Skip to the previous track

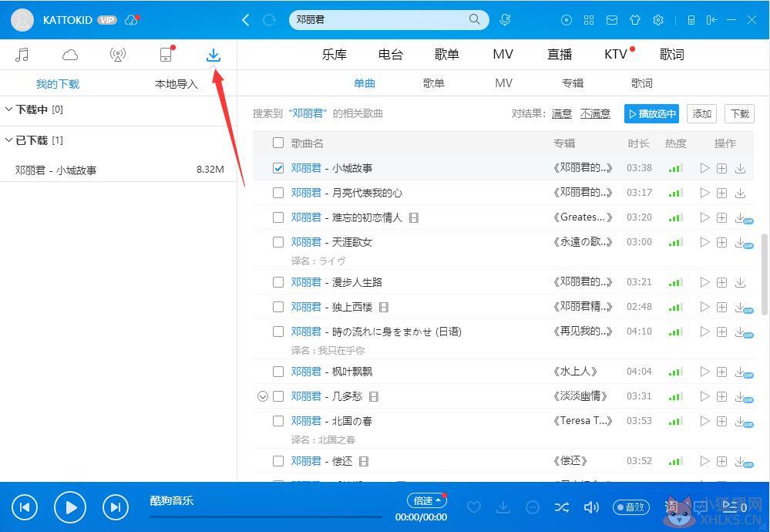pyautogui.click(x=25, y=507)
